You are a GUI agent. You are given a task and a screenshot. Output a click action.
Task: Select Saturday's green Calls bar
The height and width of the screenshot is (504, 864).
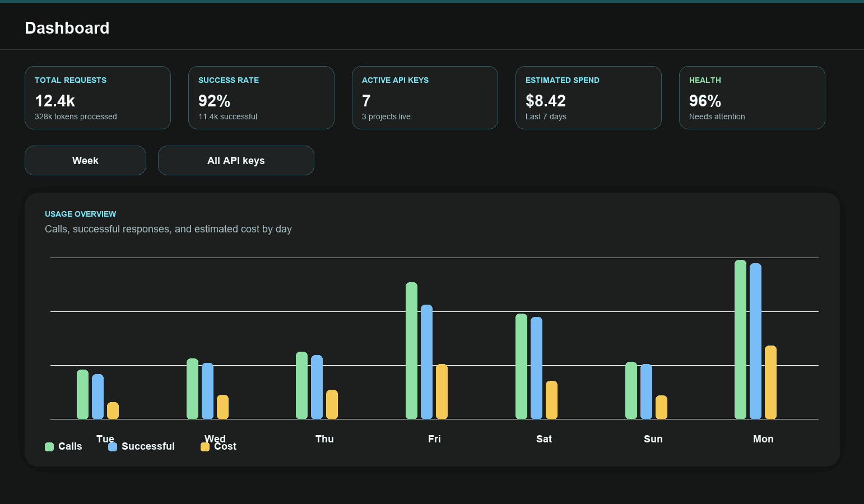point(521,366)
